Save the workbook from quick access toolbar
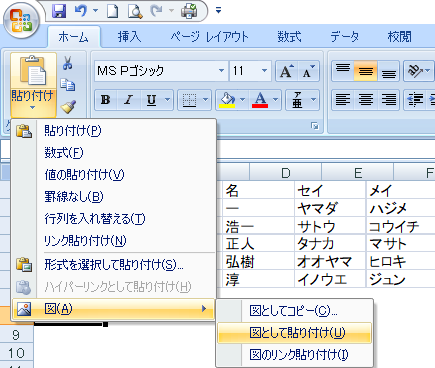The width and height of the screenshot is (435, 368). coord(59,11)
